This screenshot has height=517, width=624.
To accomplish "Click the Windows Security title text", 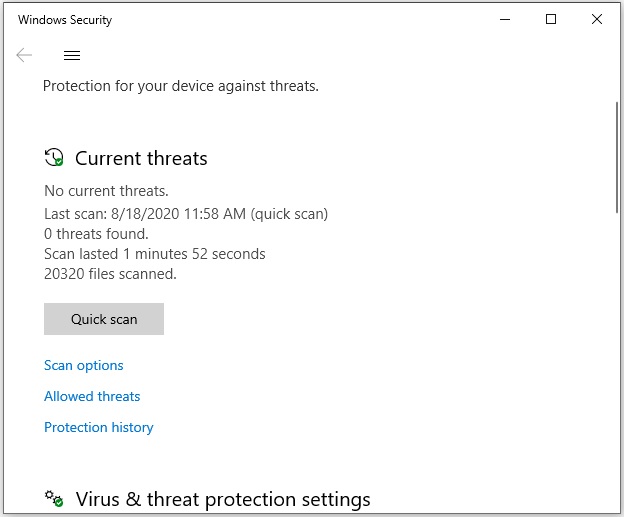I will click(x=65, y=20).
